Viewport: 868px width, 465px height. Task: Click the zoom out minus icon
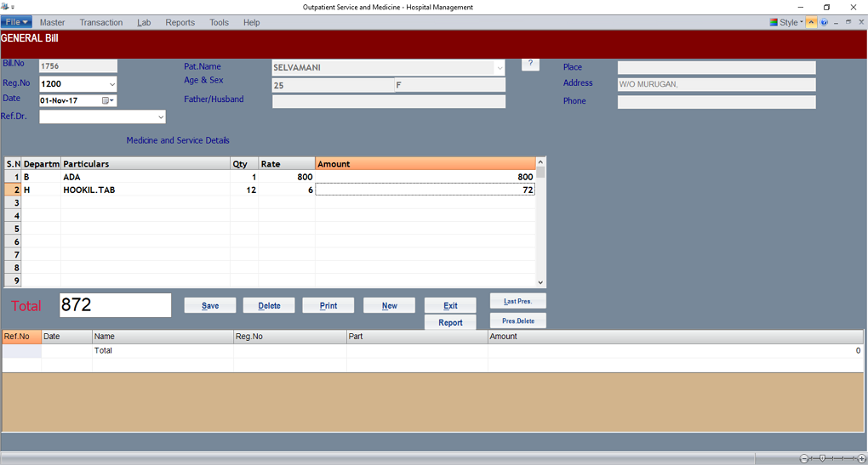804,459
